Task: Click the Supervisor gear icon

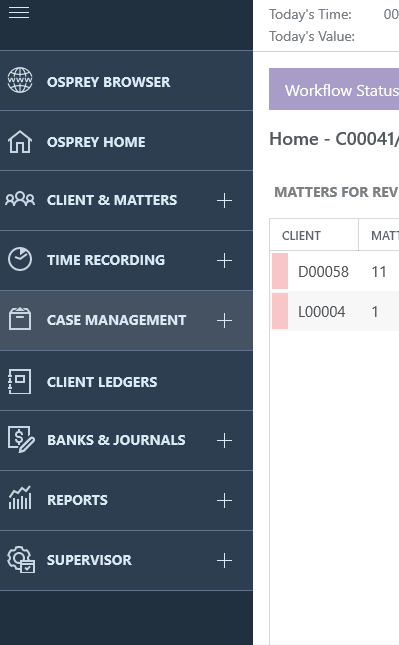Action: [x=21, y=559]
